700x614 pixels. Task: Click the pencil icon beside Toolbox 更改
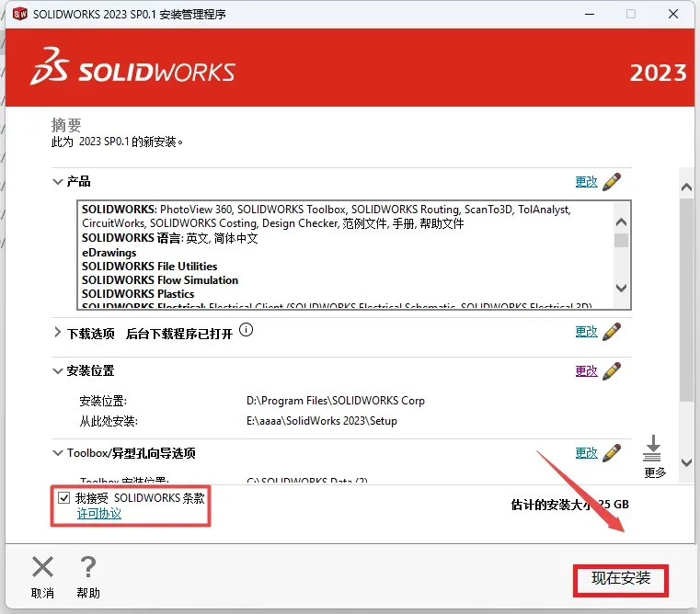coord(612,453)
